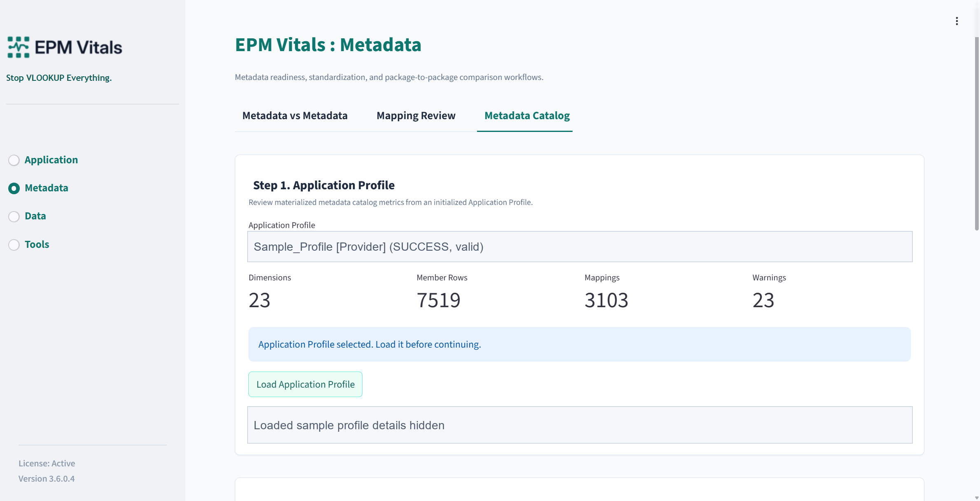The height and width of the screenshot is (501, 980).
Task: Click the Dimensions label
Action: (270, 278)
